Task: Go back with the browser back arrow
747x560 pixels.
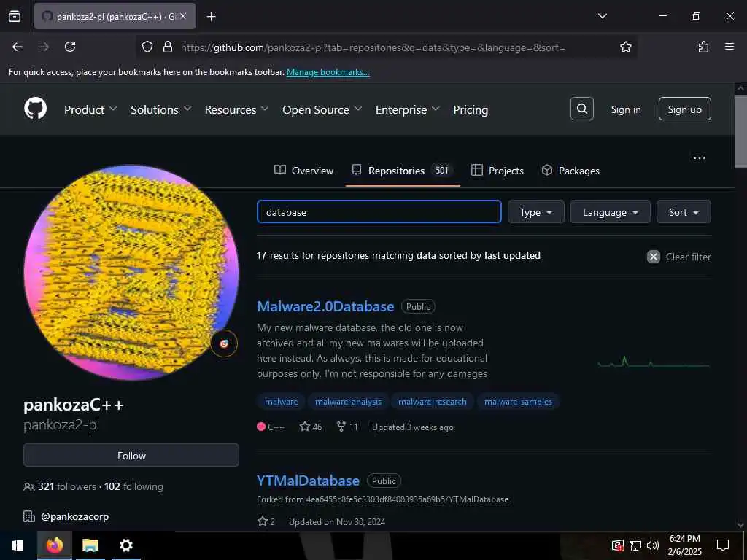Action: 18,47
